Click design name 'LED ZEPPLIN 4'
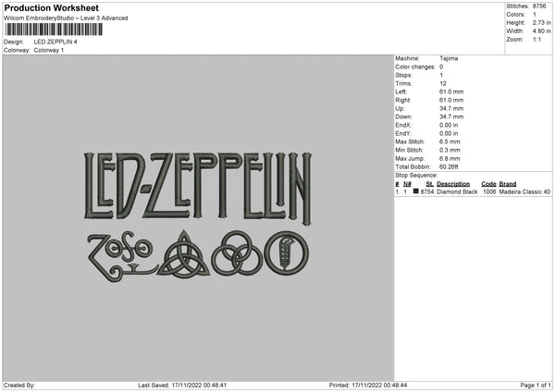The image size is (555, 392). [x=55, y=42]
